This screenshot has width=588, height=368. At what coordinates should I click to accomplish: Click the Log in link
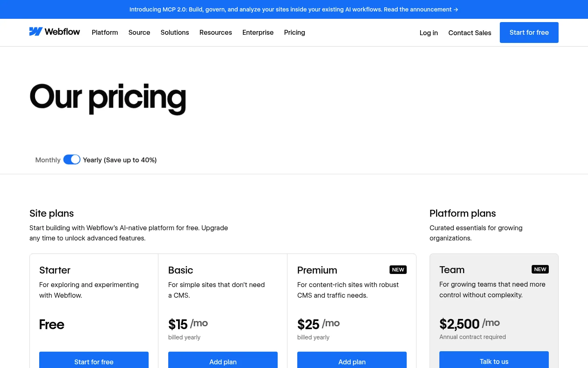(429, 33)
